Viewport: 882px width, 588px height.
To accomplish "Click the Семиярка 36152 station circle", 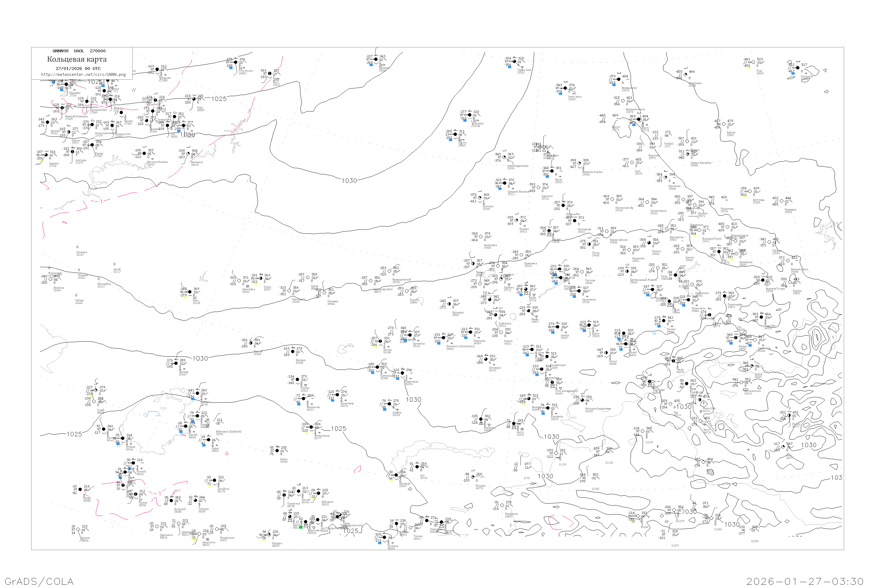I will coord(486,359).
